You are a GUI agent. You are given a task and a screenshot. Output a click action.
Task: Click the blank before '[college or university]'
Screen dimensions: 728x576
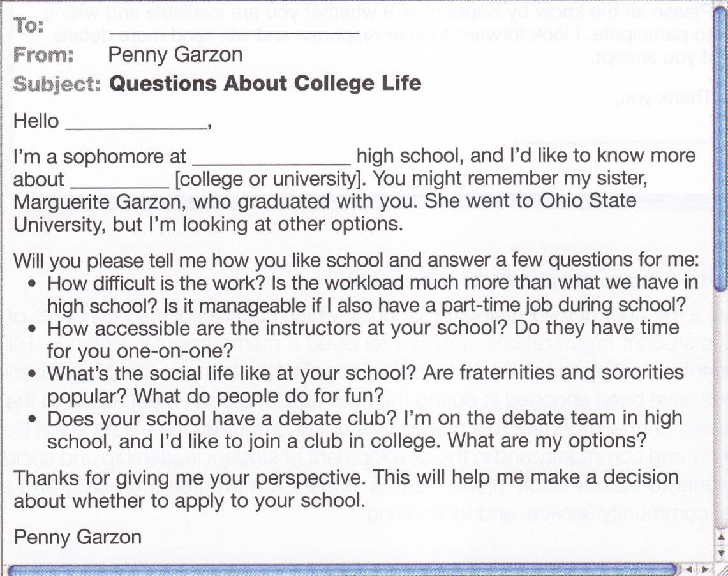(119, 181)
